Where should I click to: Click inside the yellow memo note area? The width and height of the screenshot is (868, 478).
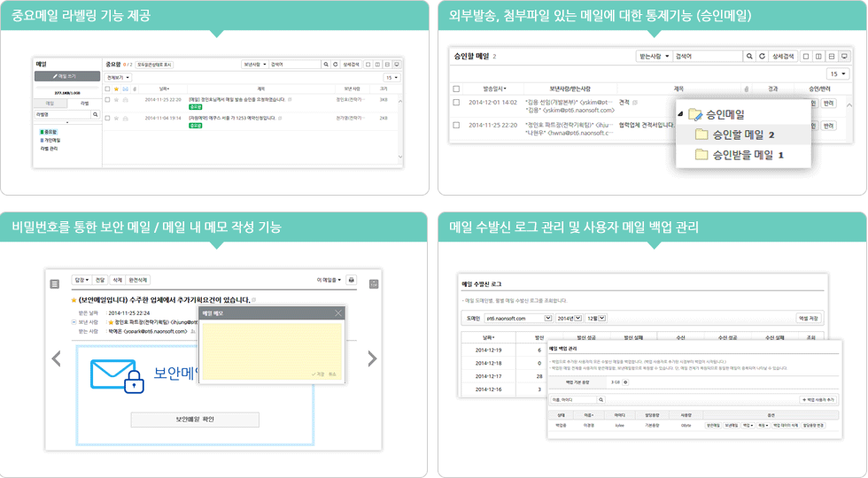[x=271, y=345]
